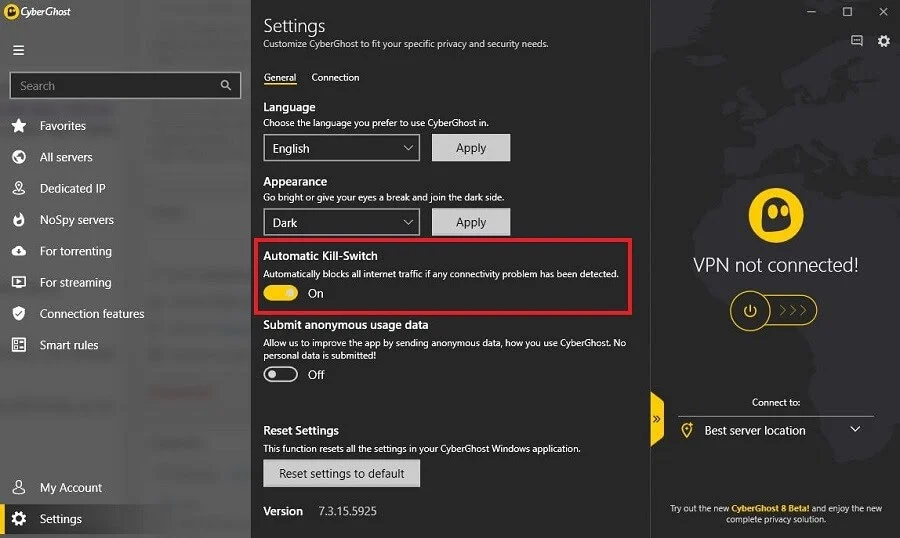Turn off the Automatic Kill-Switch toggle
This screenshot has width=900, height=538.
pos(281,293)
